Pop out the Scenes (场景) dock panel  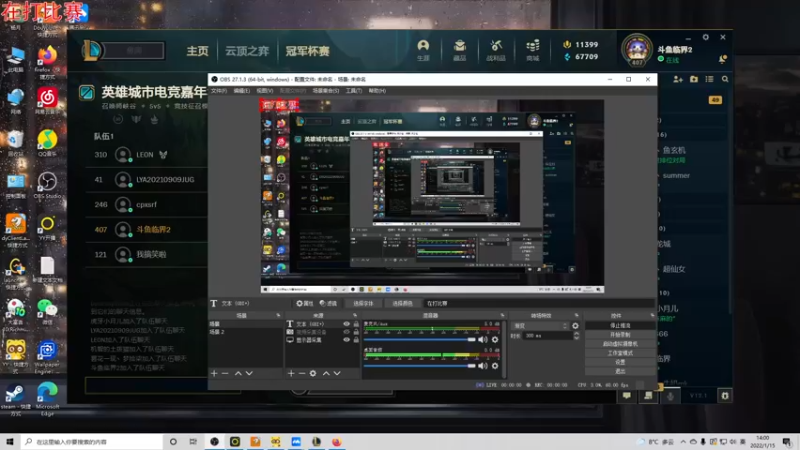pyautogui.click(x=278, y=315)
